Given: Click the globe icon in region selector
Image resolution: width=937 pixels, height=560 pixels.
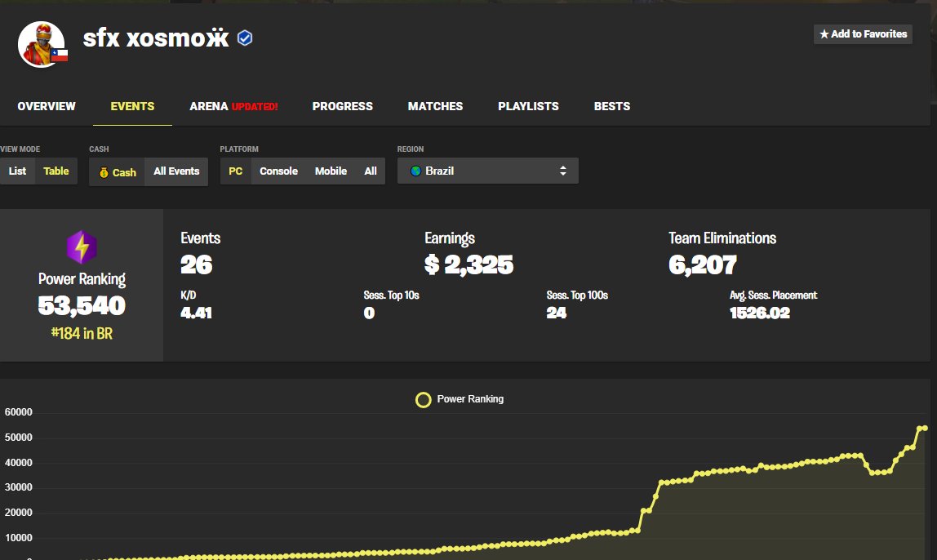Looking at the screenshot, I should [416, 171].
